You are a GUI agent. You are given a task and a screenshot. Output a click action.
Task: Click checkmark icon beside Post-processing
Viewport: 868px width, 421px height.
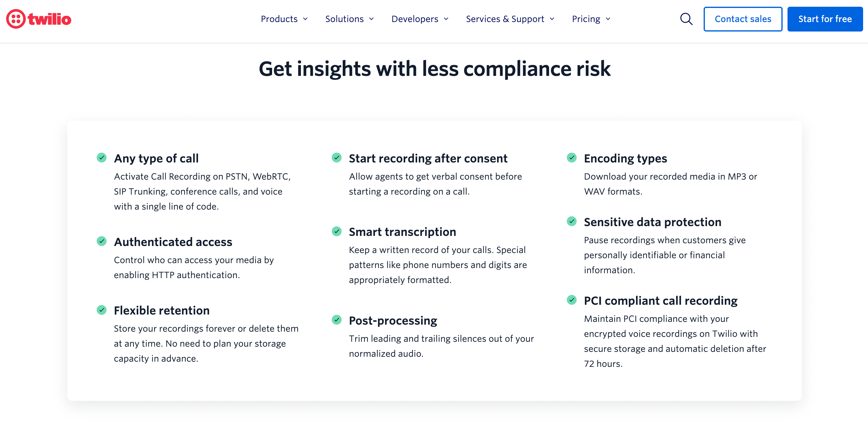(x=337, y=320)
